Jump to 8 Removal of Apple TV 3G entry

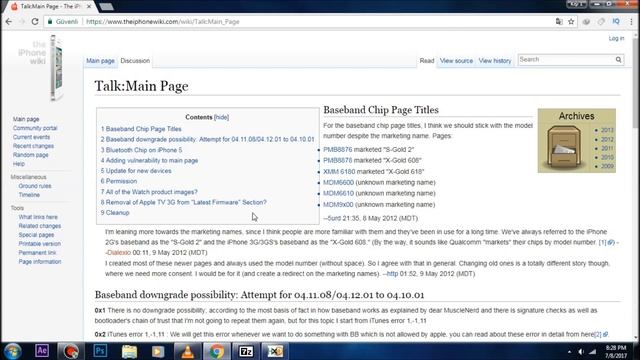click(184, 202)
